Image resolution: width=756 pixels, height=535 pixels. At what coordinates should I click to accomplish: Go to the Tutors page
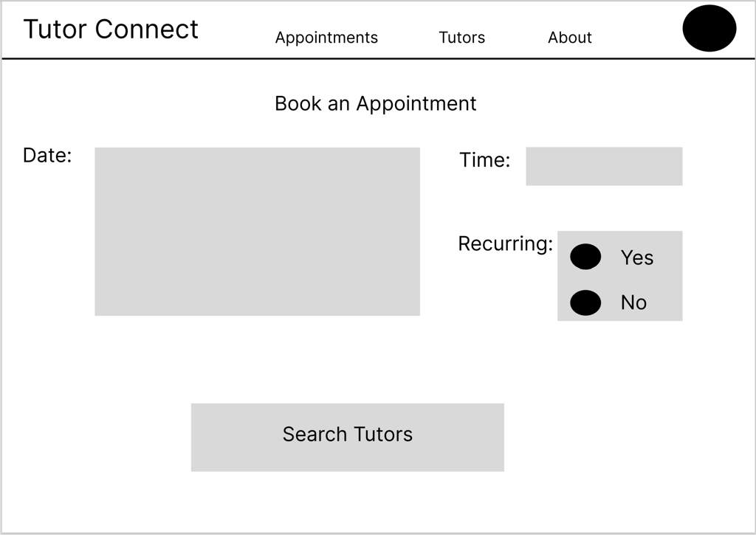461,38
